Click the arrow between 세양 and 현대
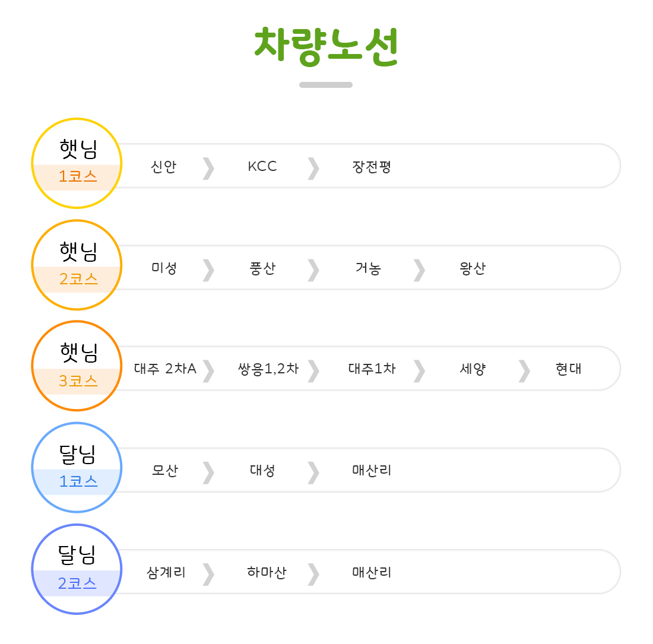653x644 pixels. pos(524,371)
